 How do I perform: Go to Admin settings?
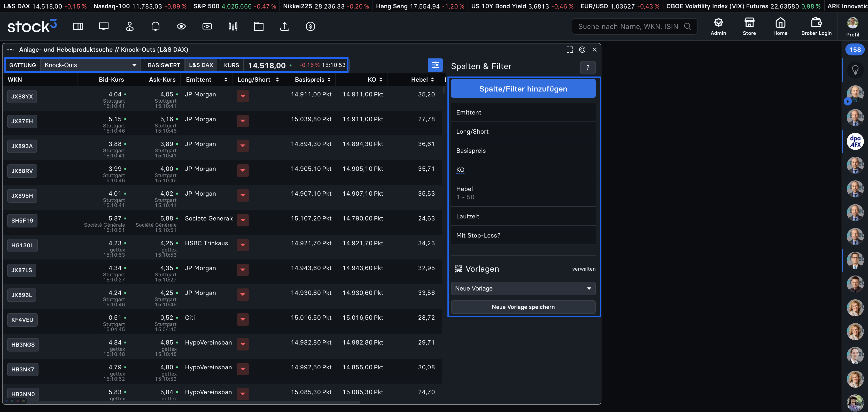pos(718,26)
